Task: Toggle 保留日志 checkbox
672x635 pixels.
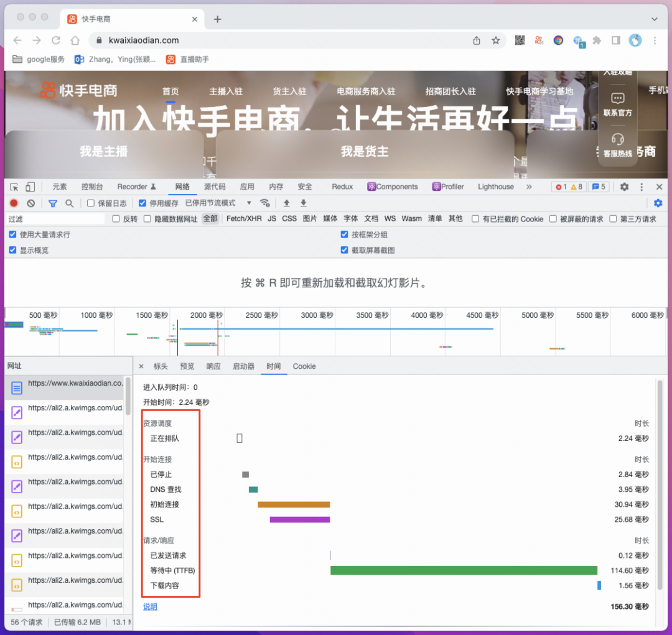Action: pyautogui.click(x=90, y=203)
